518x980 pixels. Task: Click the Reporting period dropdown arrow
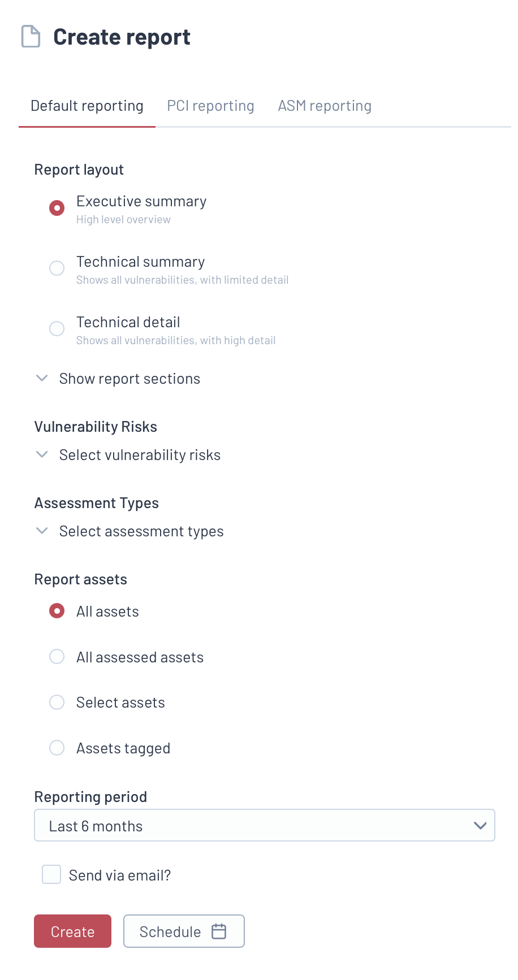click(480, 826)
